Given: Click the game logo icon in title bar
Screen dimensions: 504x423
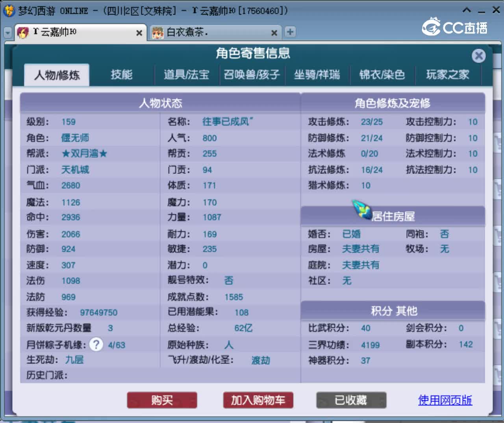Looking at the screenshot, I should coord(9,11).
